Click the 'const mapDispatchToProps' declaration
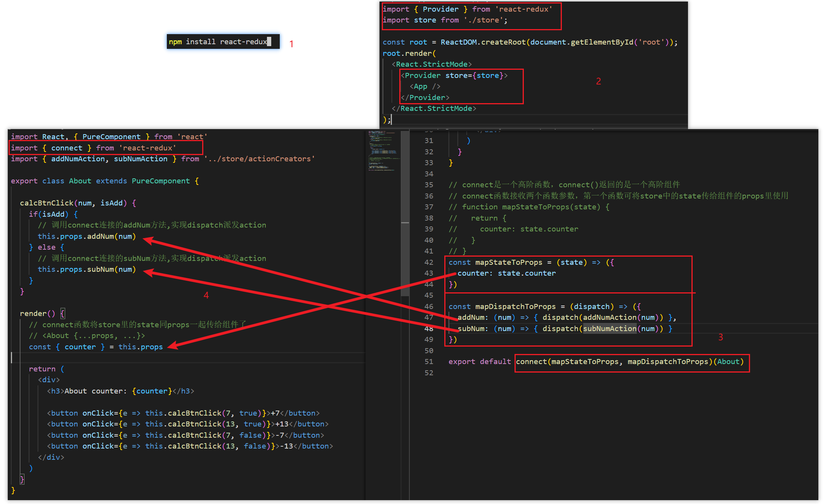823x504 pixels. [545, 306]
